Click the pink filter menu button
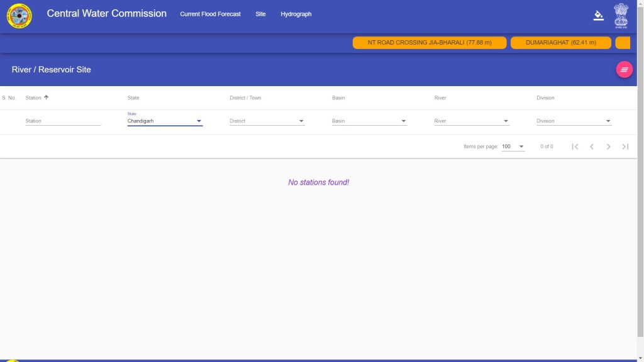 [624, 70]
